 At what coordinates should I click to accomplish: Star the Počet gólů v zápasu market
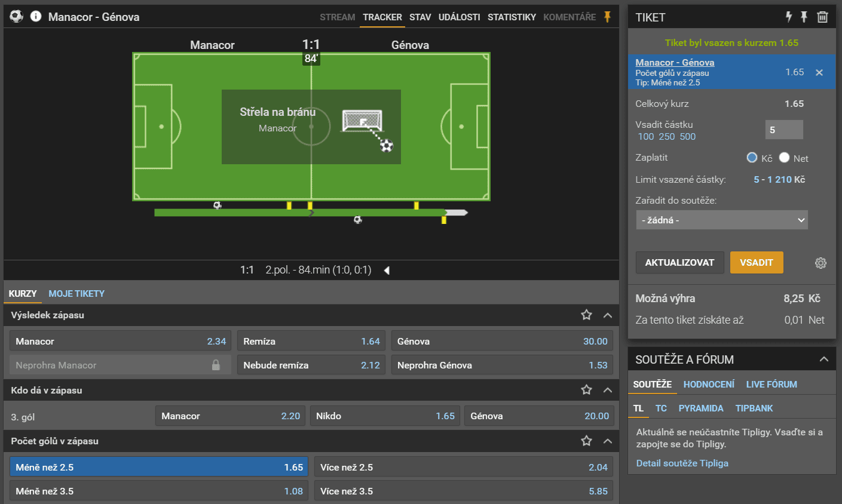coord(586,441)
